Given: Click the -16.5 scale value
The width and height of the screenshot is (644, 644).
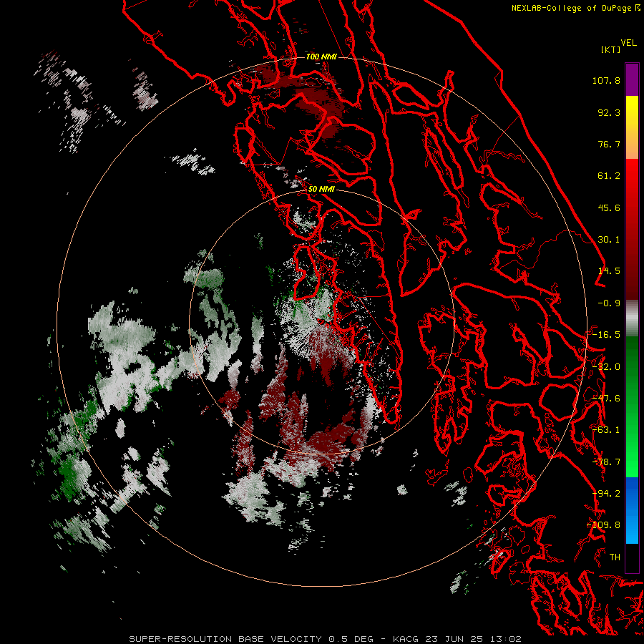Looking at the screenshot, I should pyautogui.click(x=606, y=335).
